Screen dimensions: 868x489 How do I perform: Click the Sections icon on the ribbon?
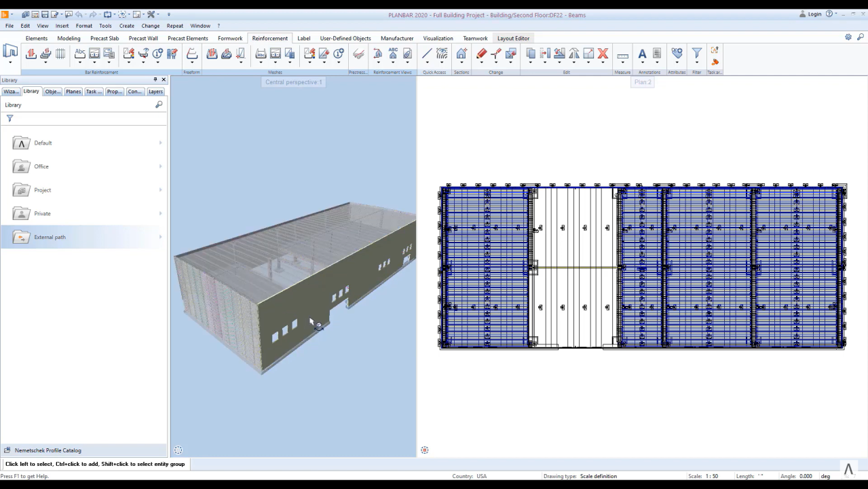461,54
